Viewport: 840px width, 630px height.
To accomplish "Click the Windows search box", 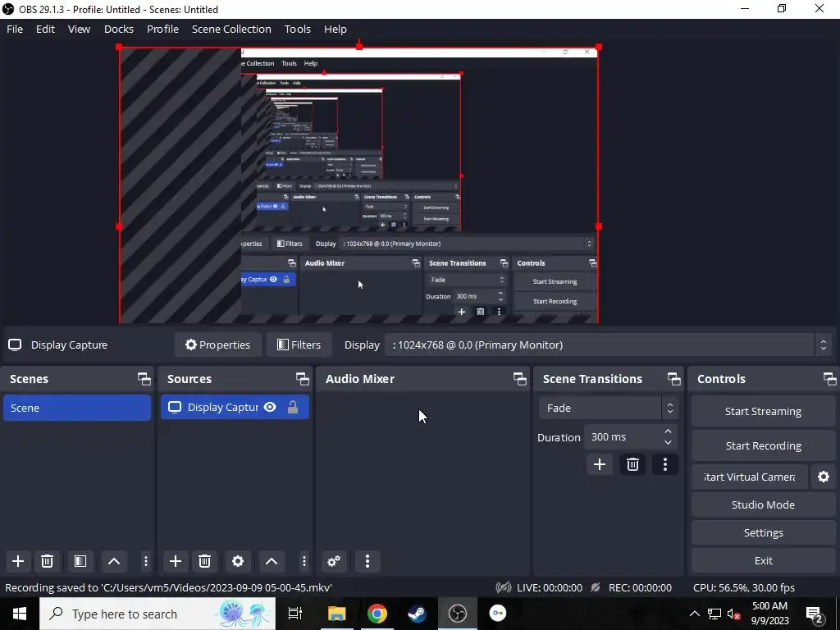I will 157,614.
